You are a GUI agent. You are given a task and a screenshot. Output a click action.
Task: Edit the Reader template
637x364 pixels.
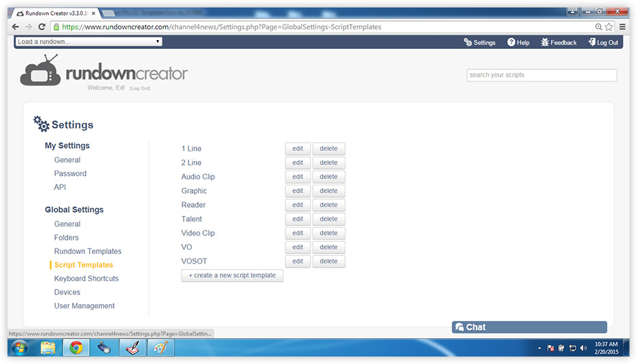pyautogui.click(x=298, y=205)
